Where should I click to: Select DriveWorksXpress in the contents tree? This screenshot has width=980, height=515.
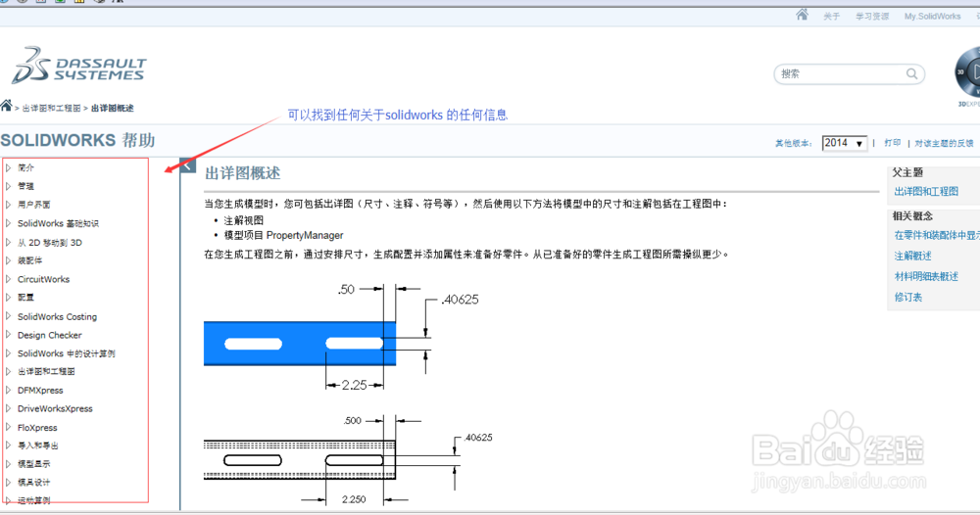[55, 409]
